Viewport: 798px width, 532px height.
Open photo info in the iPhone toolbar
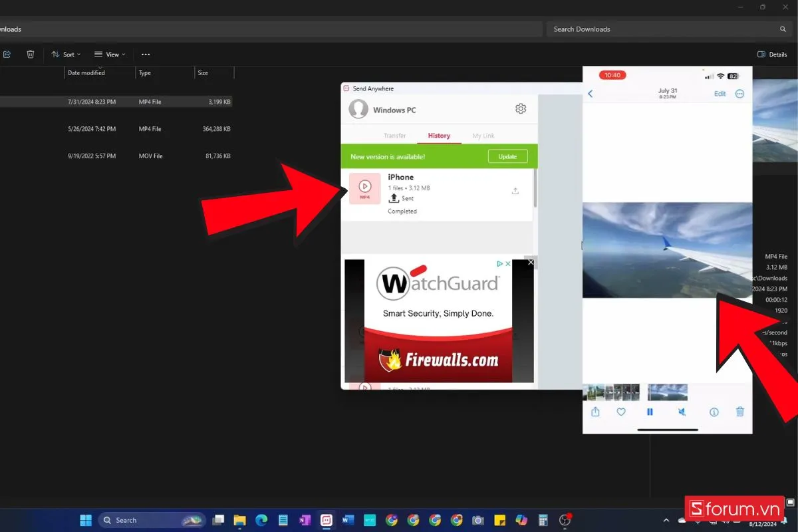coord(714,412)
